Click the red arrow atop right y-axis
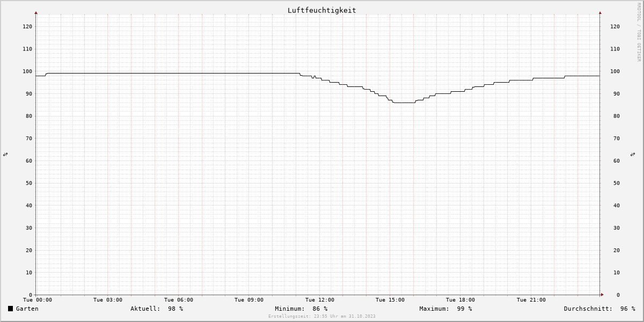 pyautogui.click(x=600, y=12)
